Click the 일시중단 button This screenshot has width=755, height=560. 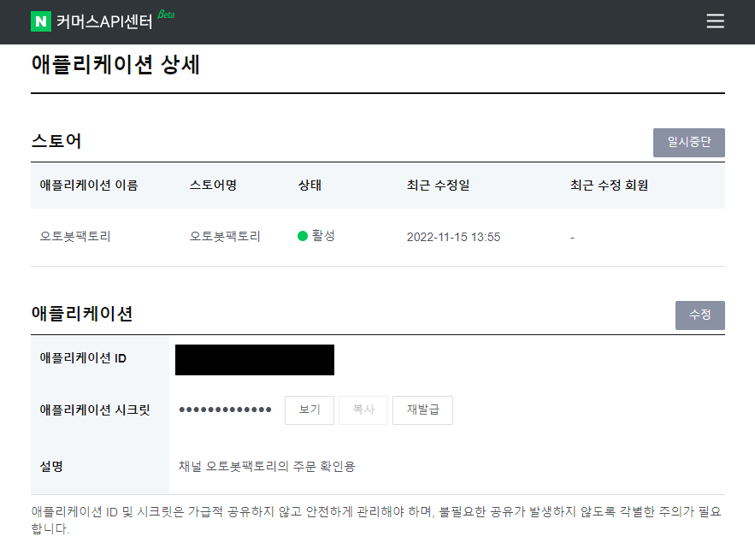688,143
